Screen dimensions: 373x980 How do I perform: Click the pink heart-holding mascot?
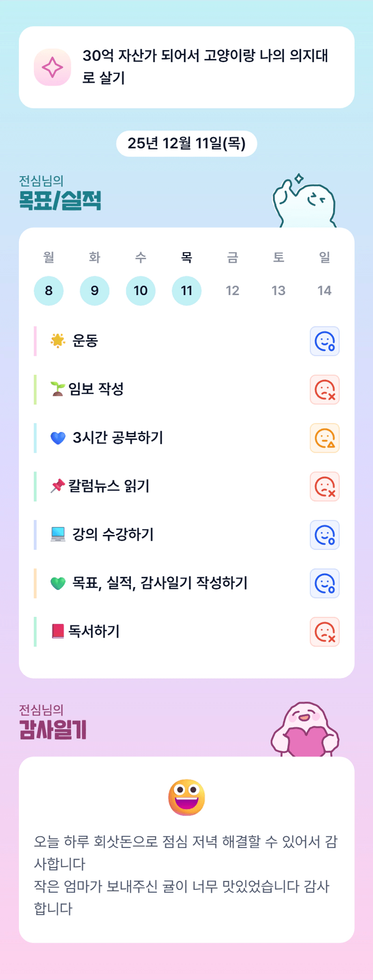305,730
